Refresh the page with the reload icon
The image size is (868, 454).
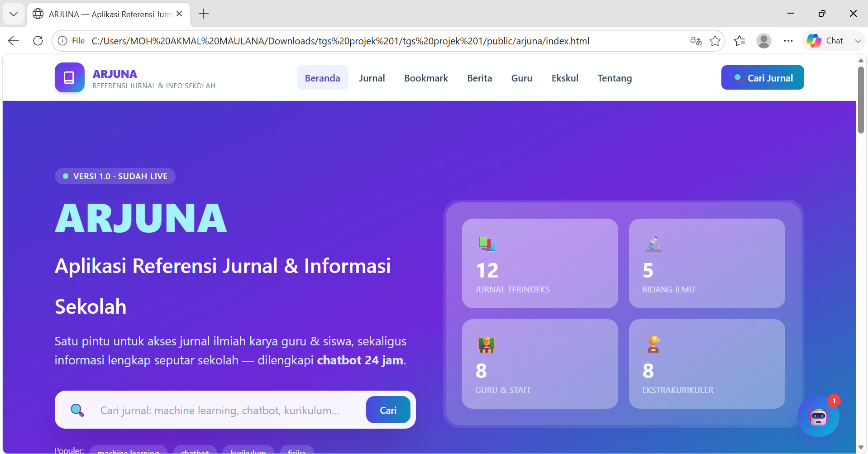[38, 41]
